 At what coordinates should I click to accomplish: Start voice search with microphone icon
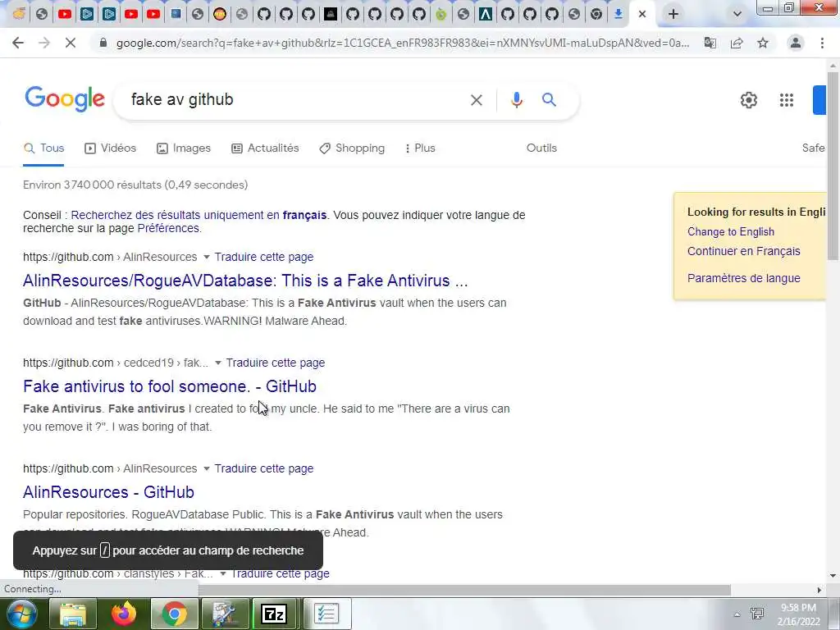coord(517,99)
